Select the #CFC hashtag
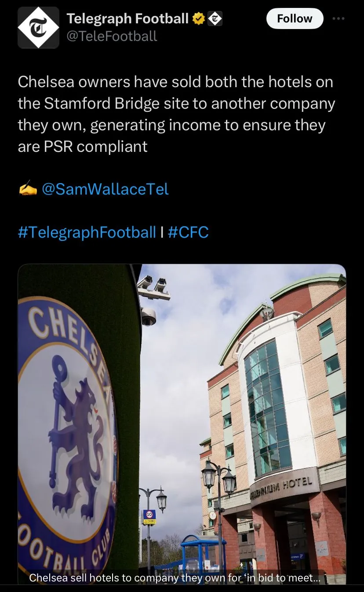 (188, 232)
